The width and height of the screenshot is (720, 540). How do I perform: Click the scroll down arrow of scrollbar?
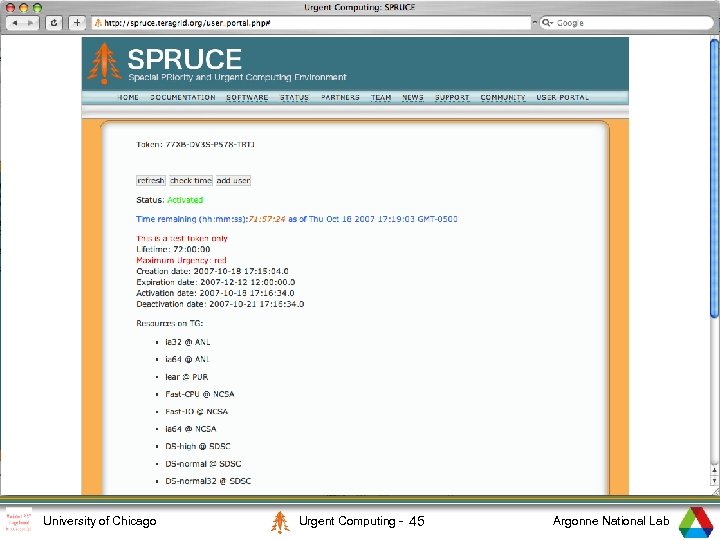coord(714,480)
